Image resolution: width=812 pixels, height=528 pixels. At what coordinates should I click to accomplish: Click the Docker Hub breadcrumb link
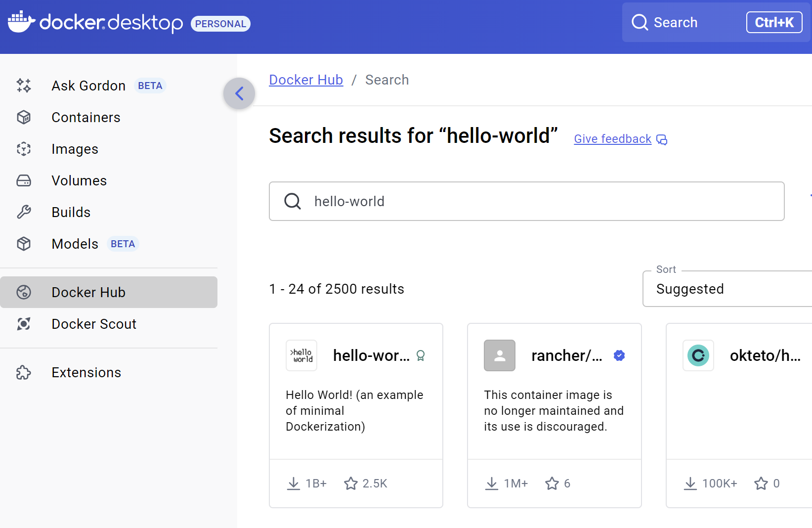point(306,80)
